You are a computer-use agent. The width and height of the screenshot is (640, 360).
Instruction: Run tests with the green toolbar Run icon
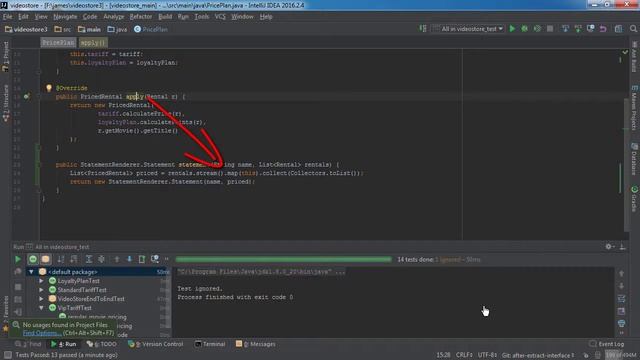512,29
